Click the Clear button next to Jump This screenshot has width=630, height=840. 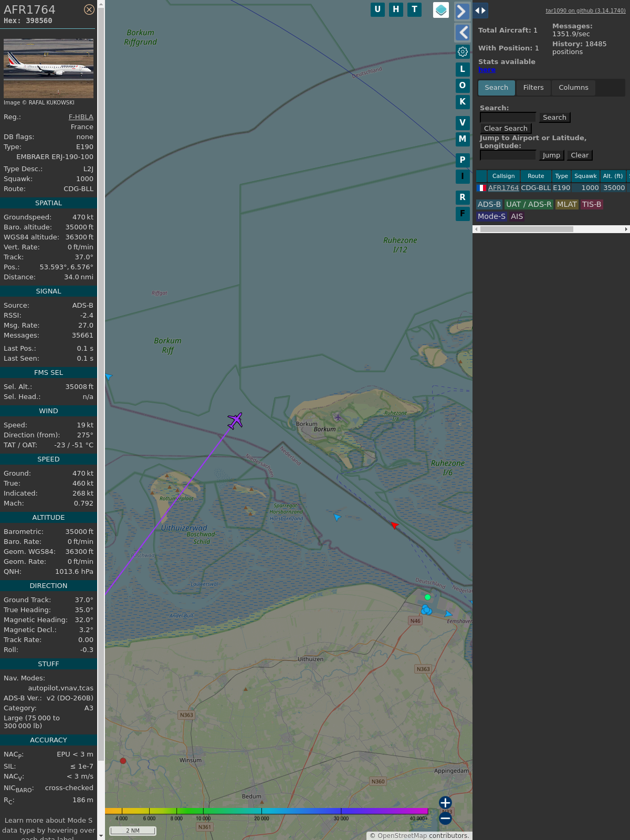click(x=580, y=155)
